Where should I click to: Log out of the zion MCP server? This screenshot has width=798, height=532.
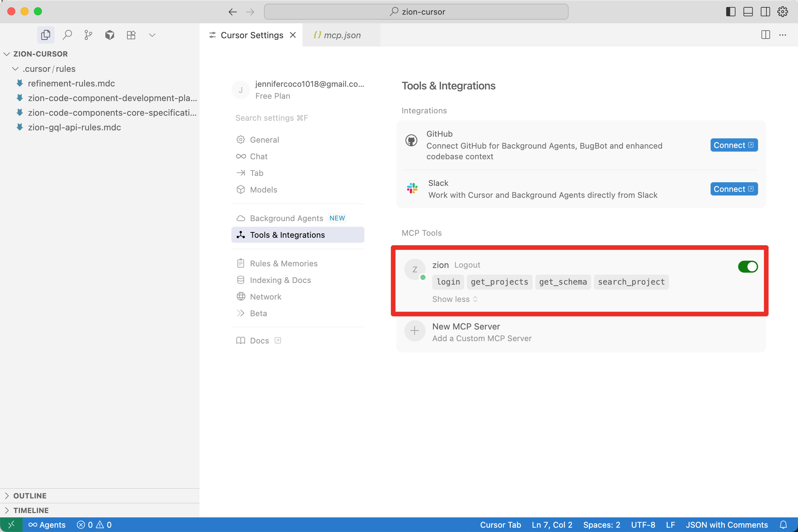point(467,265)
